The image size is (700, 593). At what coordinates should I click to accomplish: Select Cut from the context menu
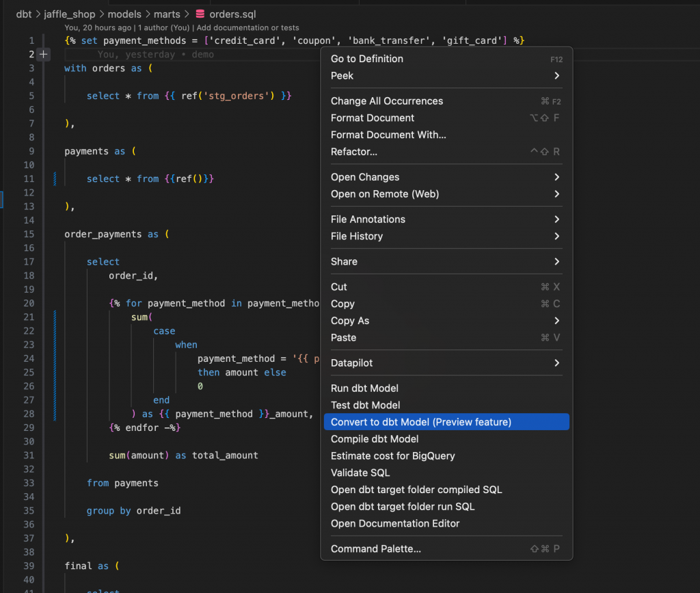tap(446, 287)
